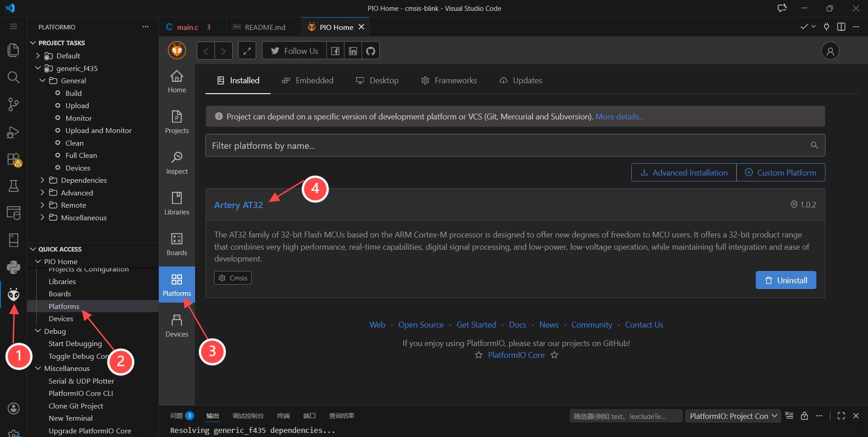Maximize the bottom panel size
This screenshot has height=437, width=868.
[841, 416]
